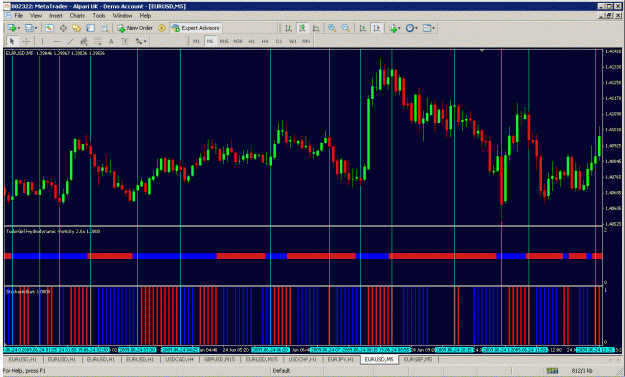This screenshot has height=377, width=625.
Task: Select the MN timeframe button
Action: coord(306,41)
